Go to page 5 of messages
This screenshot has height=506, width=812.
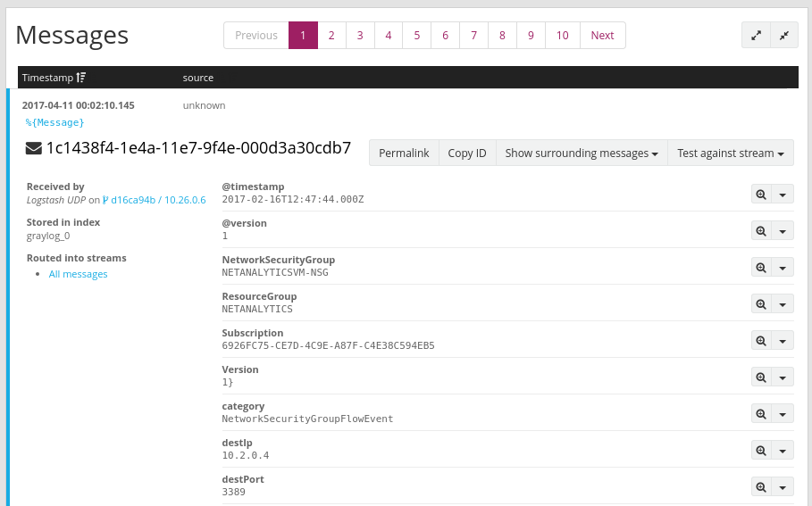click(417, 35)
